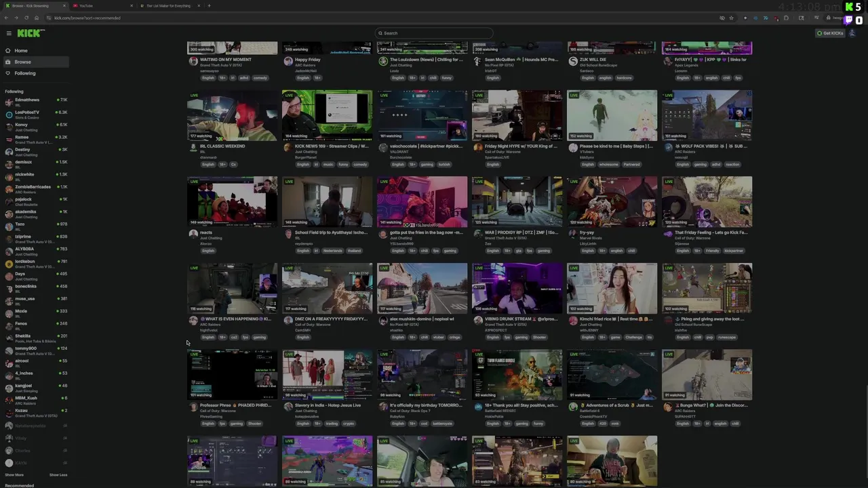The height and width of the screenshot is (488, 868).
Task: Open Ramee channel in sidebar
Action: [x=35, y=139]
